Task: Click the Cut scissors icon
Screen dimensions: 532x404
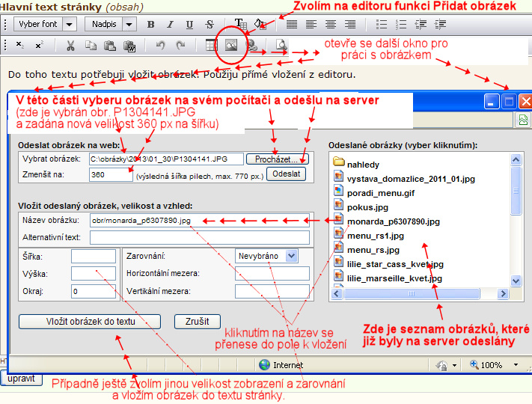Action: click(x=70, y=46)
